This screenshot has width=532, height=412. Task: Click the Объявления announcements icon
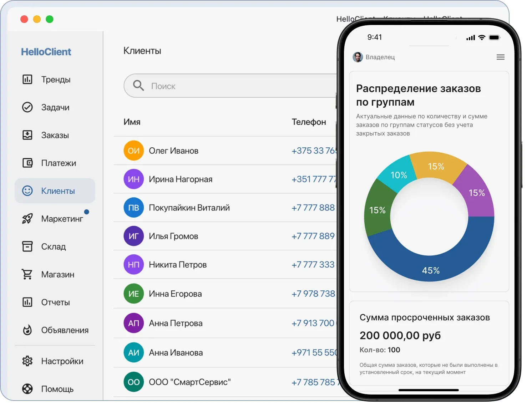click(27, 330)
